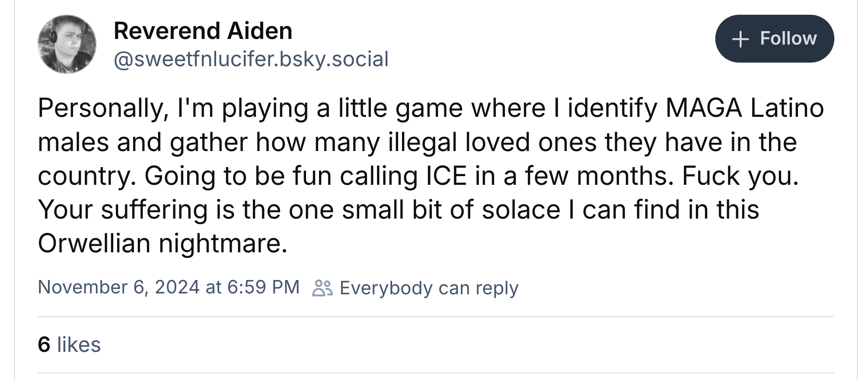Click the @sweetfnlucifer.bsky.social handle
Image resolution: width=868 pixels, height=380 pixels.
click(251, 59)
